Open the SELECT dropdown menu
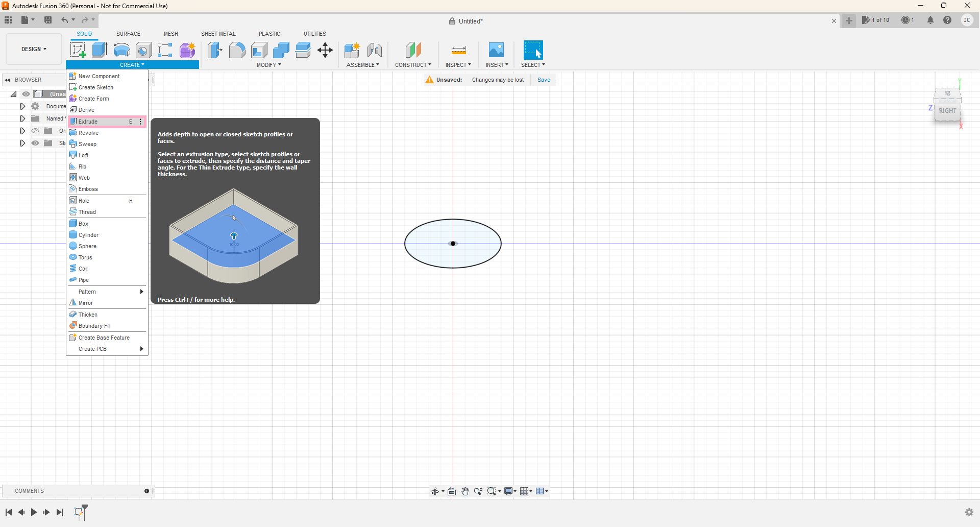This screenshot has height=527, width=980. tap(533, 65)
